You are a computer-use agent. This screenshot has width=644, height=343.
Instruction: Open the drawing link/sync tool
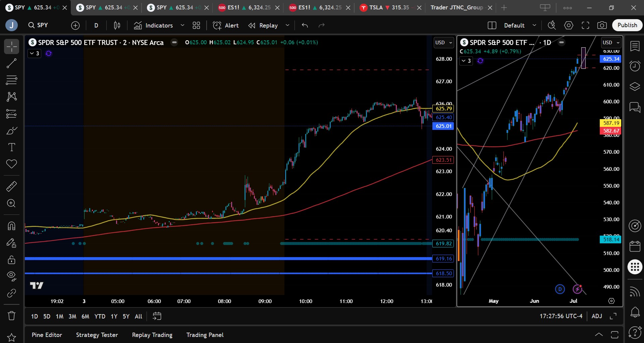pos(11,293)
